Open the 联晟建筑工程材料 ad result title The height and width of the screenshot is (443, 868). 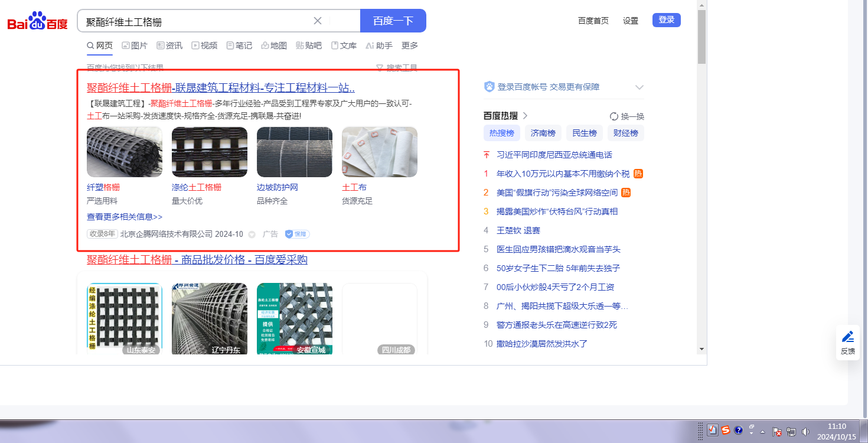click(221, 88)
